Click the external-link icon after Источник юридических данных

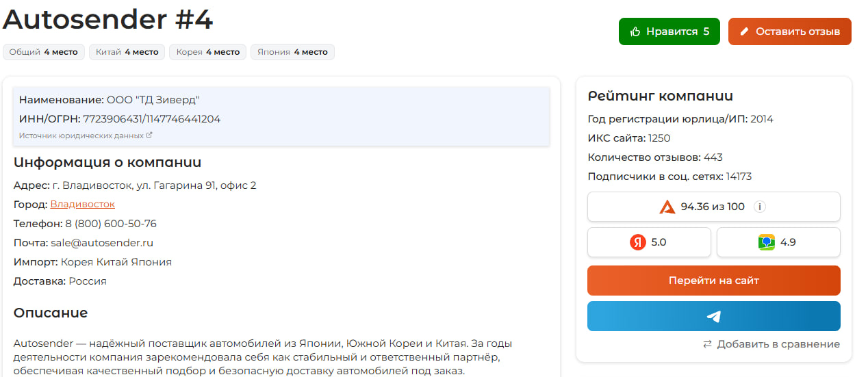point(149,135)
